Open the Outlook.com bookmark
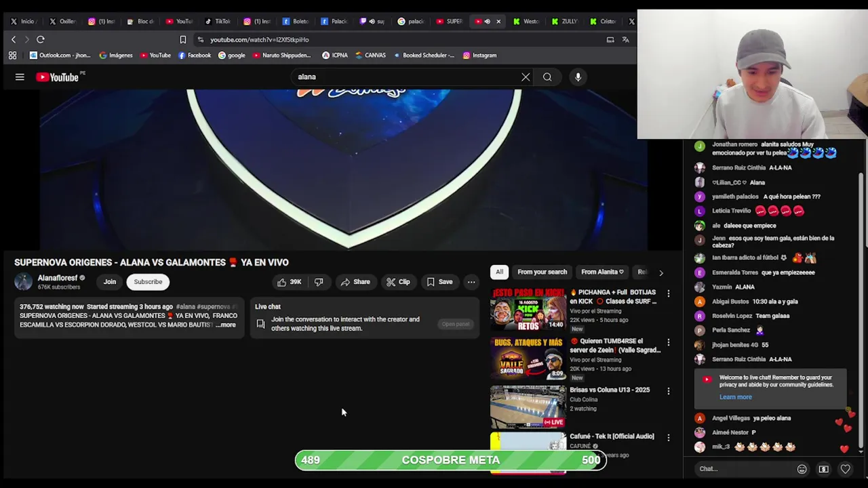Screen dimensions: 868x488 click(60, 56)
